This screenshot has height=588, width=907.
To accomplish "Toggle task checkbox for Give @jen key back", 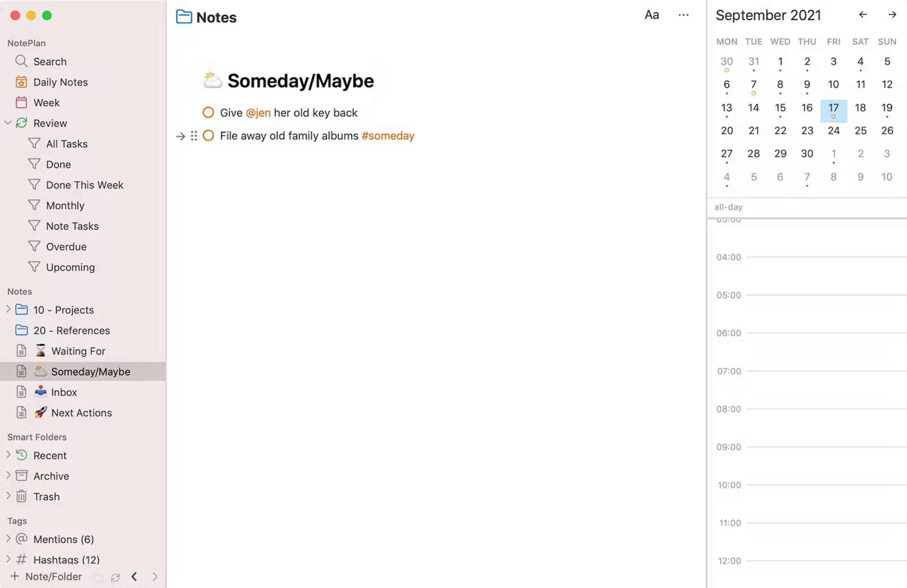I will (208, 112).
